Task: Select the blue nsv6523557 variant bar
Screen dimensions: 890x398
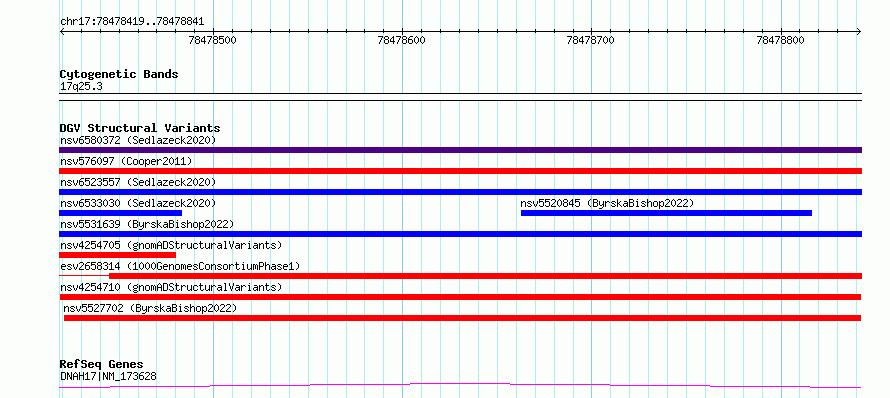Action: click(x=460, y=192)
